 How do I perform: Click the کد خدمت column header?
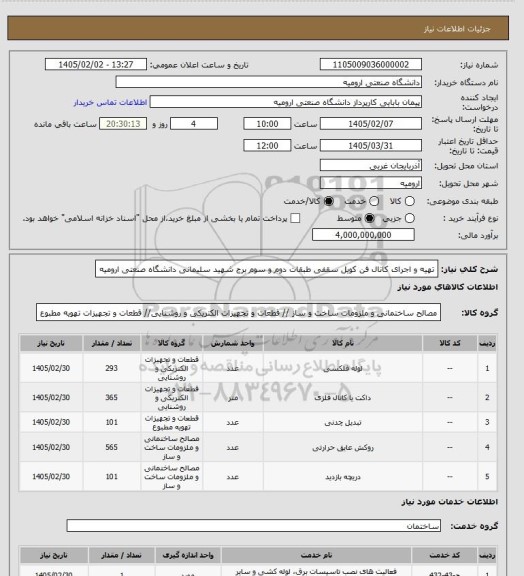point(444,555)
